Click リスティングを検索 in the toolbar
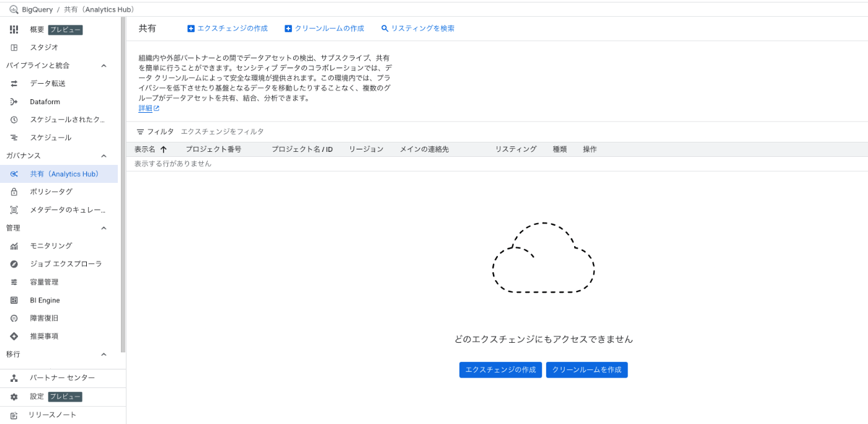 (418, 29)
